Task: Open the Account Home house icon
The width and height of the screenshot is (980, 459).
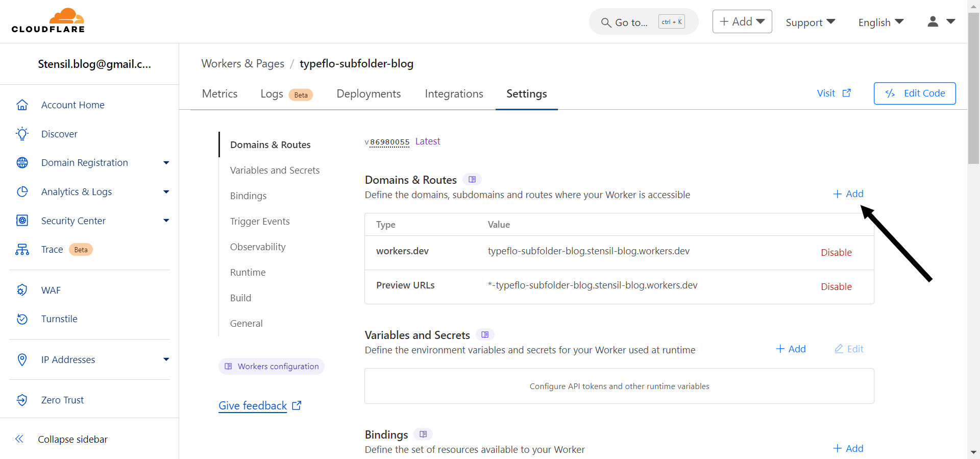Action: [22, 105]
